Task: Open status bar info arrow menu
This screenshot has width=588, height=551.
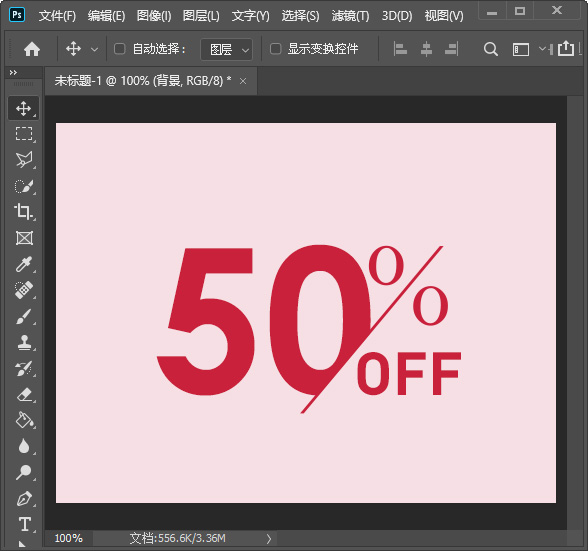Action: 269,539
